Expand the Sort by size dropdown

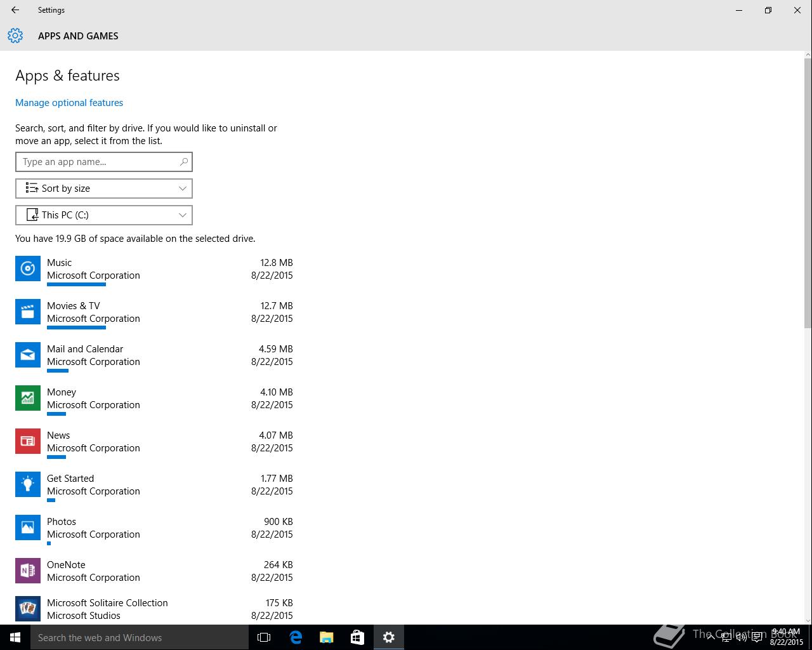pyautogui.click(x=104, y=189)
